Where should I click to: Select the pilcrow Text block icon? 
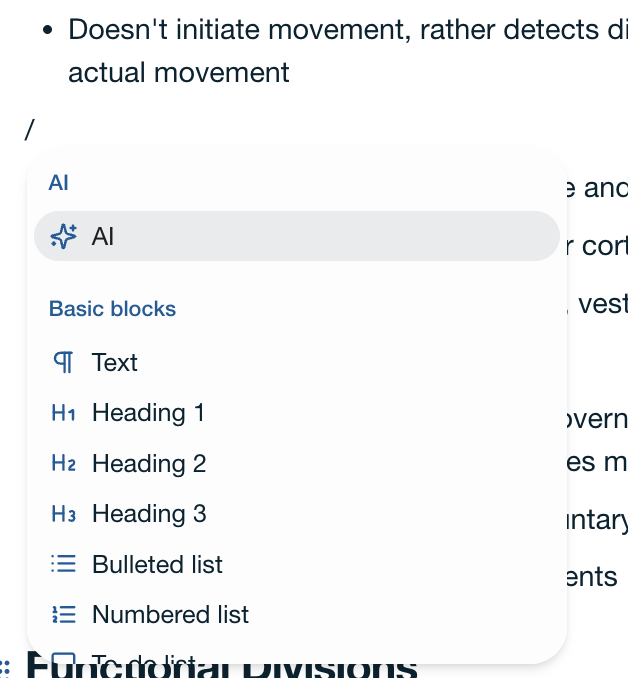tap(63, 363)
